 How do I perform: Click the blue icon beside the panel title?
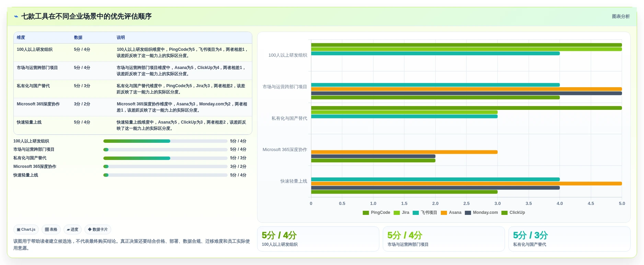pyautogui.click(x=16, y=16)
